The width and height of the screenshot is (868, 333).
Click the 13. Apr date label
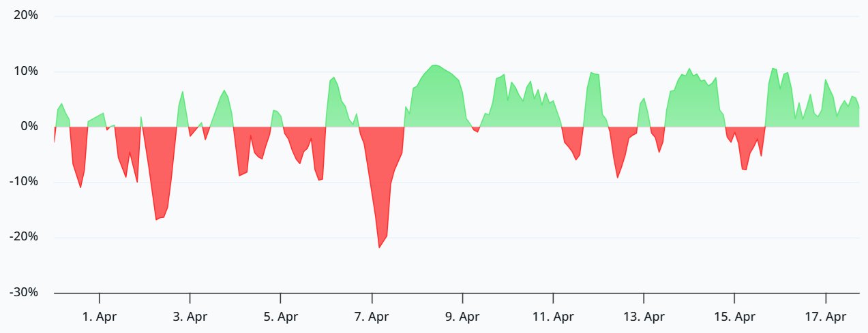[x=644, y=317]
